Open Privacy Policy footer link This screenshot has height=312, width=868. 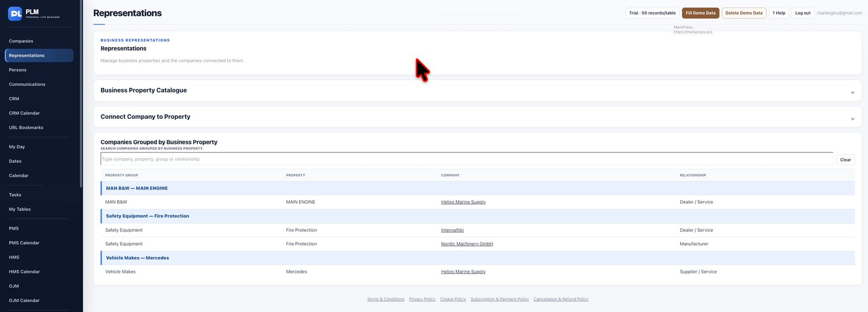422,299
